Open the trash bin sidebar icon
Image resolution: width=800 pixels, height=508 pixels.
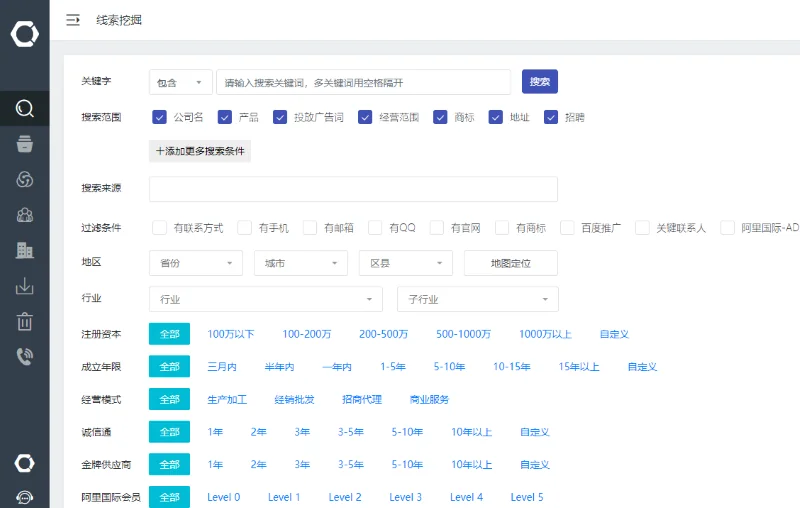pyautogui.click(x=24, y=321)
